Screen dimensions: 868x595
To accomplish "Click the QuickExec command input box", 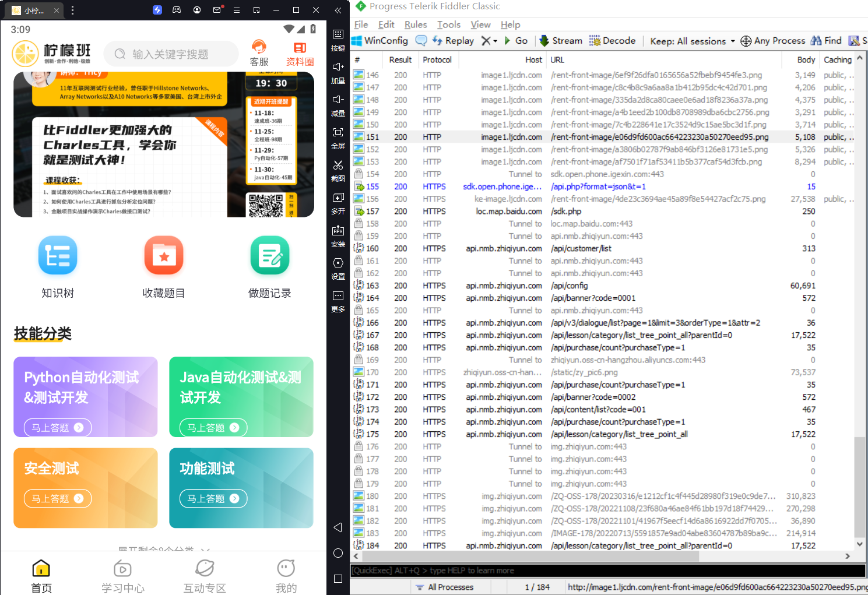I will pos(609,571).
